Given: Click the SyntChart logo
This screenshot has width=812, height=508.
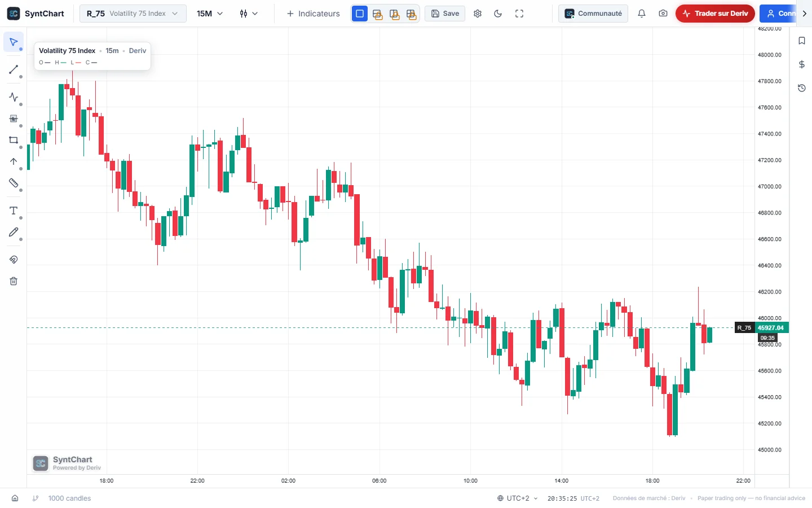Looking at the screenshot, I should click(x=36, y=14).
